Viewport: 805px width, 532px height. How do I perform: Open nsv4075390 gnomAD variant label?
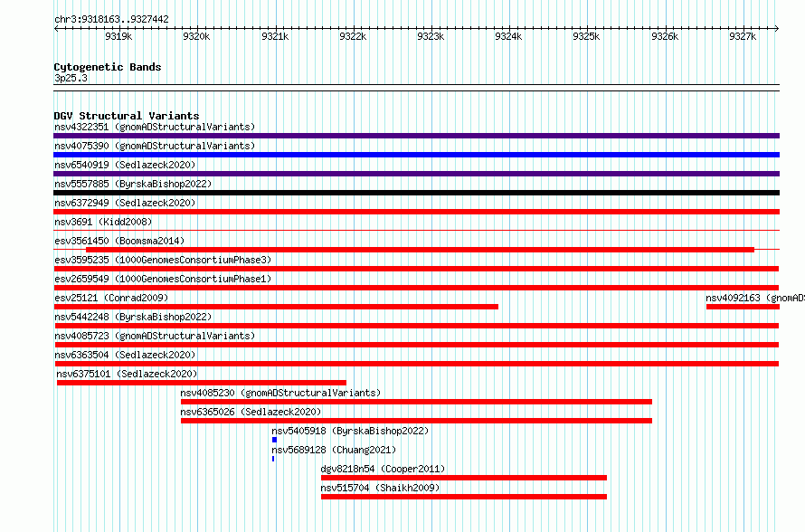pos(155,146)
